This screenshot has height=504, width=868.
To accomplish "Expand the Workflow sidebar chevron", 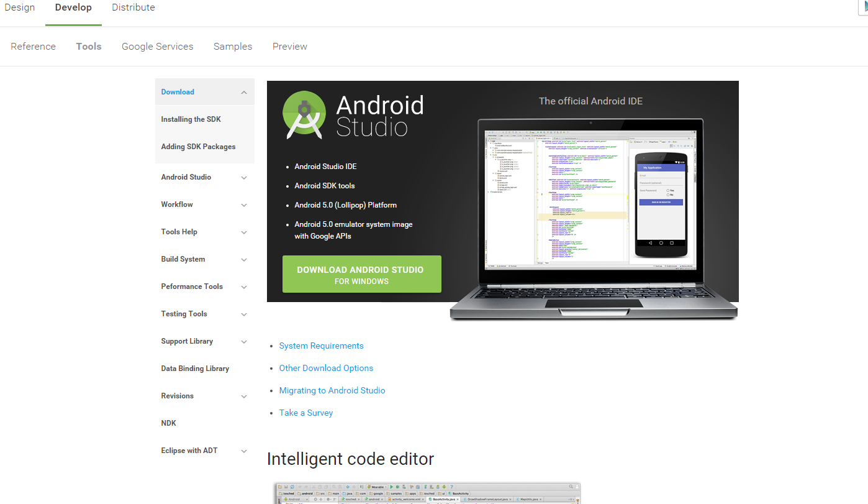I will (x=244, y=205).
